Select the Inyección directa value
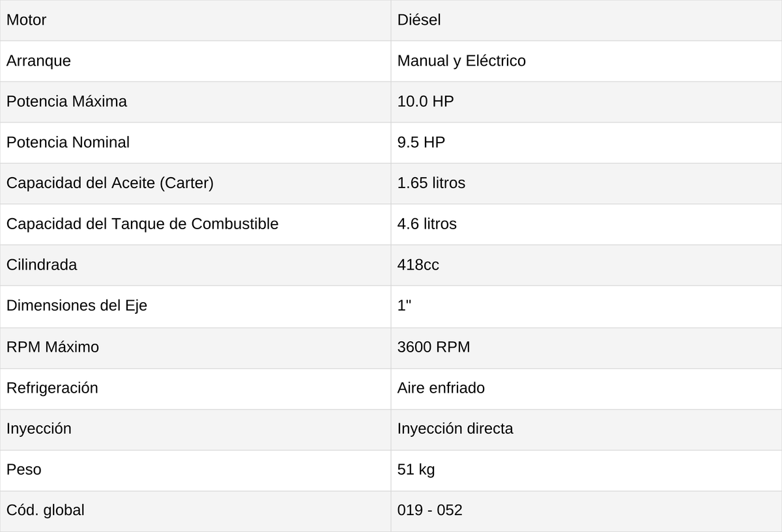 (x=455, y=428)
